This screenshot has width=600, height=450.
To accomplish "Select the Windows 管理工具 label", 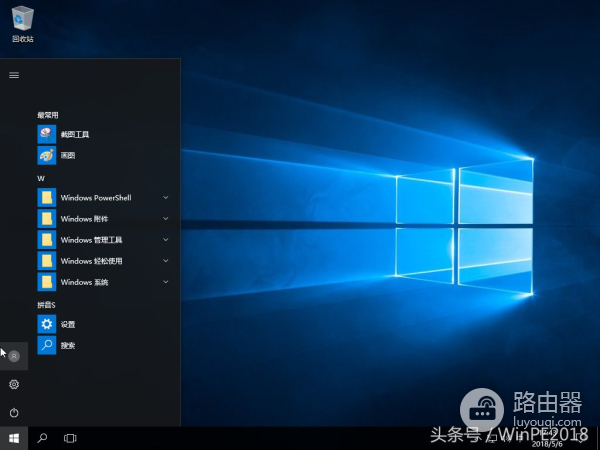I will [x=91, y=240].
